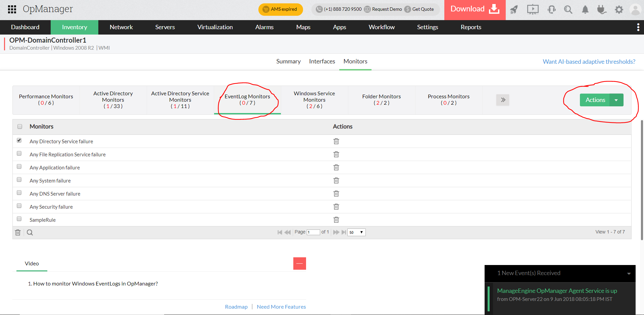Open the presentation screen icon
This screenshot has height=315, width=644.
pyautogui.click(x=533, y=9)
